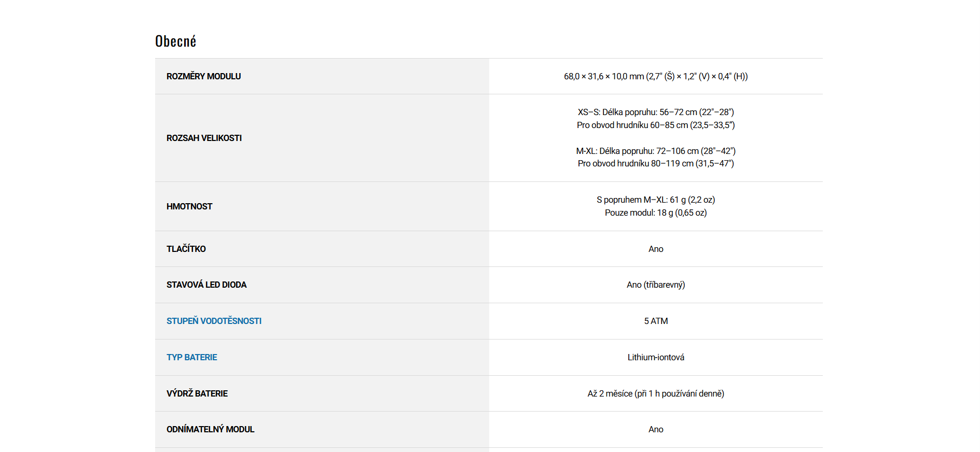Select the Odnímatelný modul row label
The image size is (980, 452).
tap(210, 429)
